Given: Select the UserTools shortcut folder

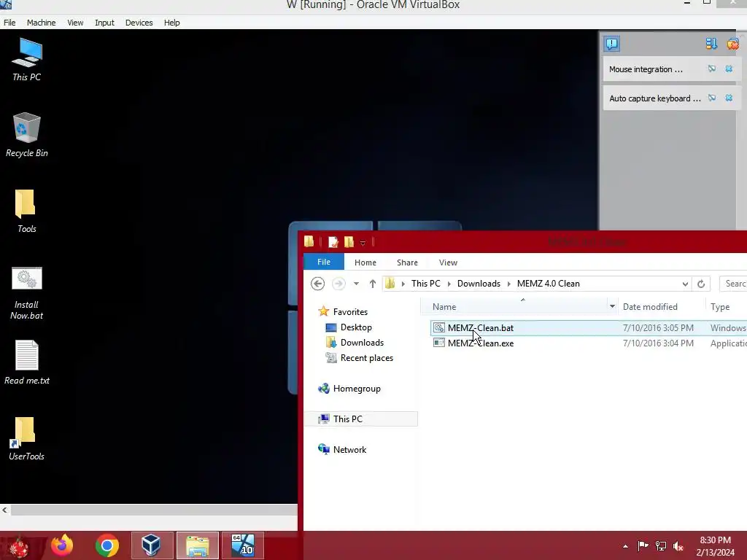Looking at the screenshot, I should [27, 438].
